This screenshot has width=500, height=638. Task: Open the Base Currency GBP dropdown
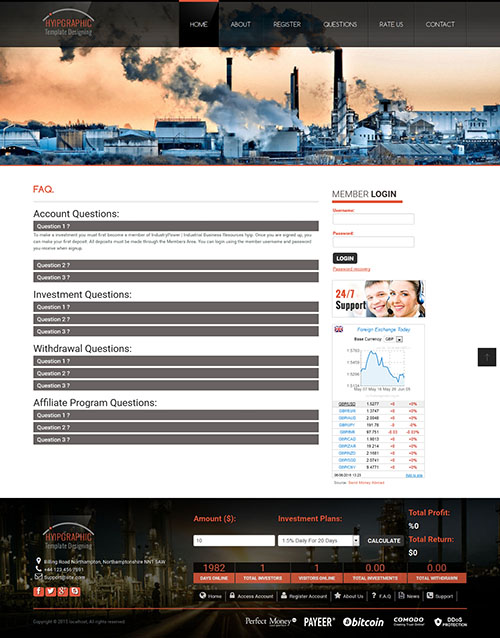tap(394, 339)
